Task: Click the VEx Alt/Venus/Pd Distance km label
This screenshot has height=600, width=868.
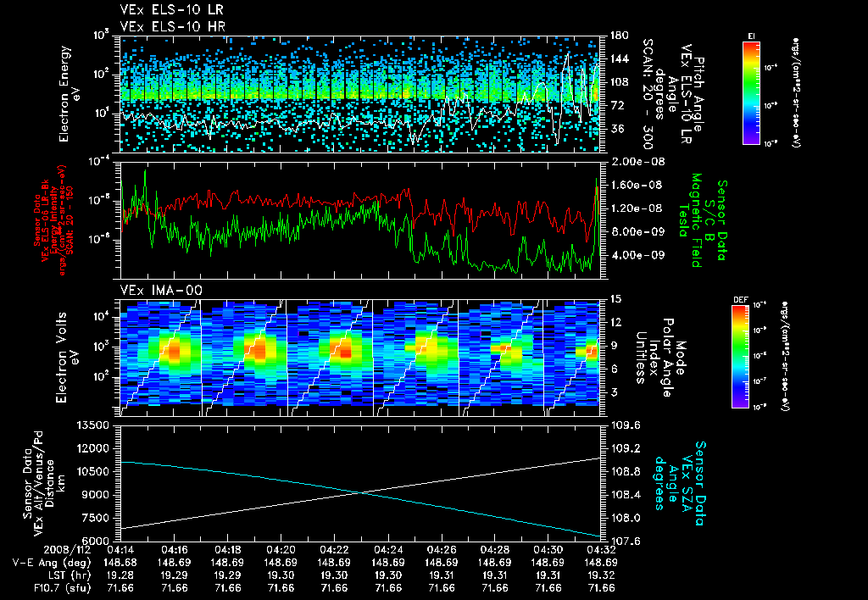Action: 42,483
